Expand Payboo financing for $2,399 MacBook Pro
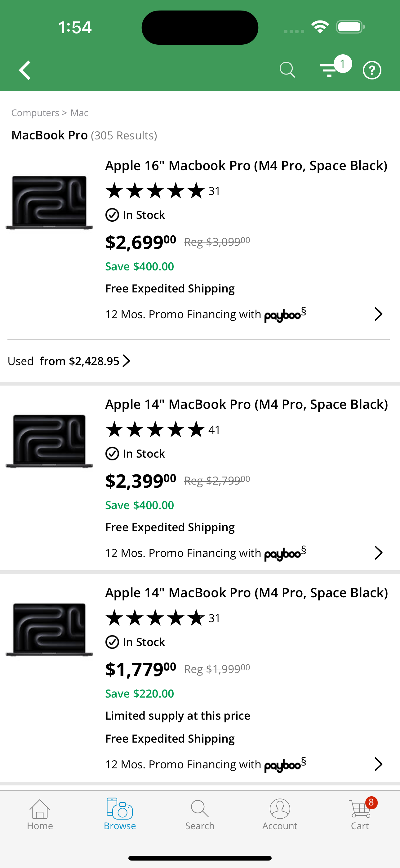 tap(379, 553)
